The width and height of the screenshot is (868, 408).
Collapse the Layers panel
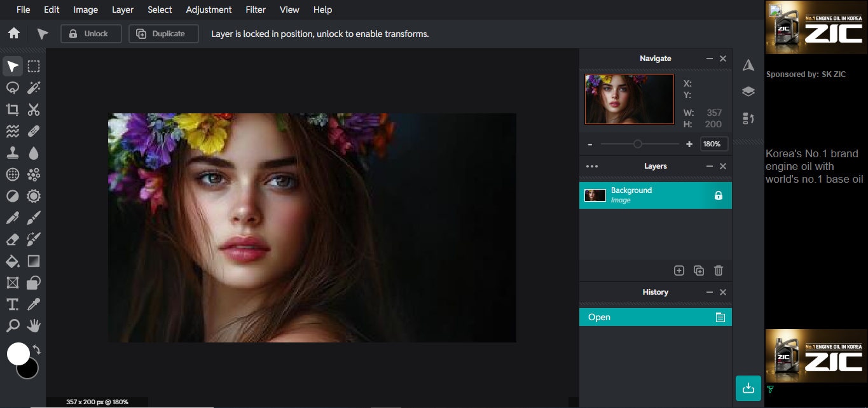click(x=710, y=166)
